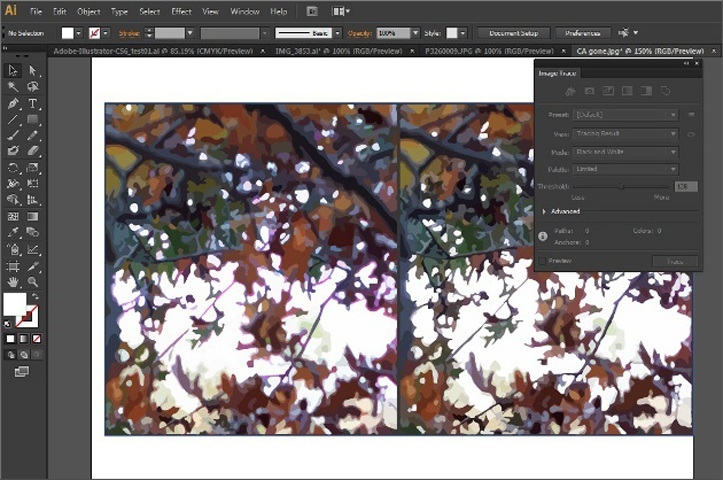Adjust the Threshold slider
This screenshot has width=723, height=480.
[x=621, y=187]
